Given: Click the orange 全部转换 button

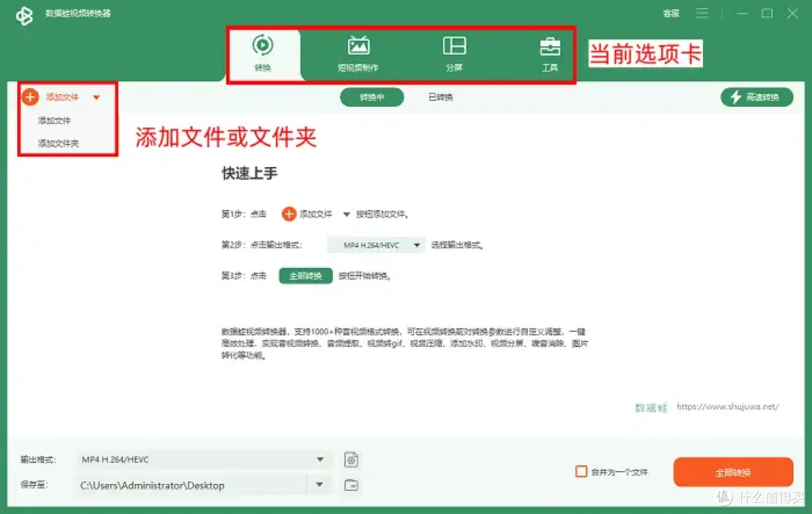Looking at the screenshot, I should pos(733,472).
